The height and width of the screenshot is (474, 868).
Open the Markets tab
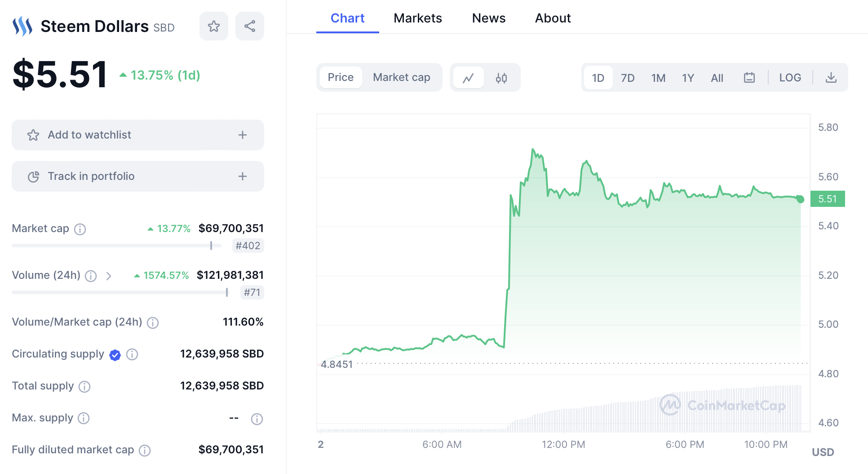click(417, 18)
